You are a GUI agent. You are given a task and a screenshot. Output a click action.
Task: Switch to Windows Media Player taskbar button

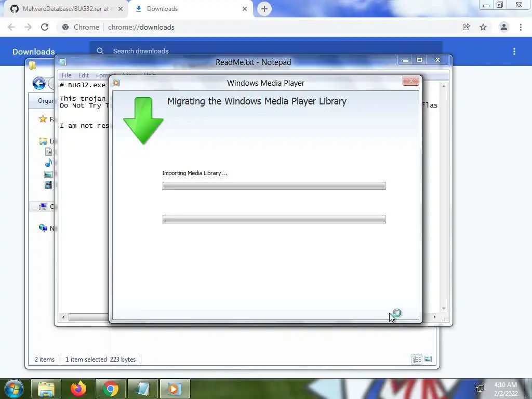[175, 389]
